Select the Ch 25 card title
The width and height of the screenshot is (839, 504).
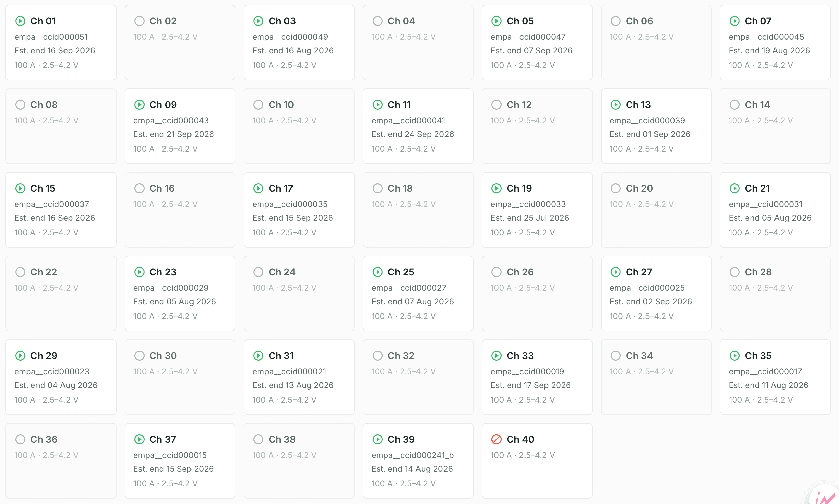click(401, 272)
